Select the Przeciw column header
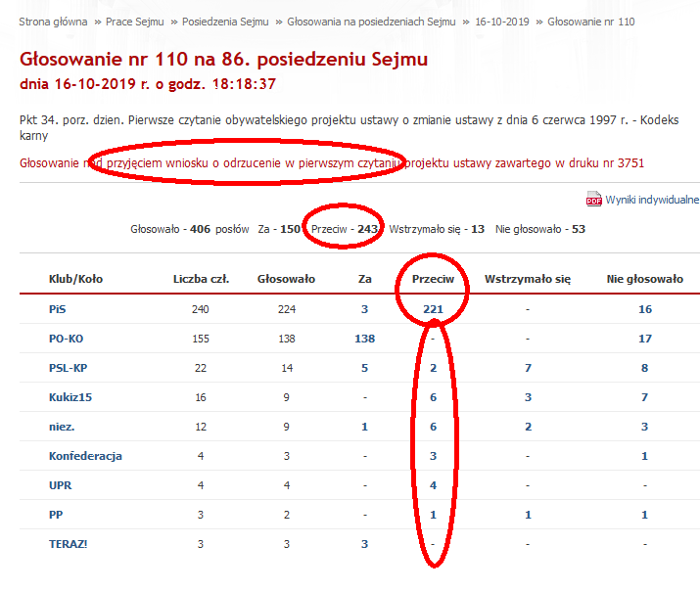Viewport: 700px width, 591px height. pyautogui.click(x=433, y=279)
